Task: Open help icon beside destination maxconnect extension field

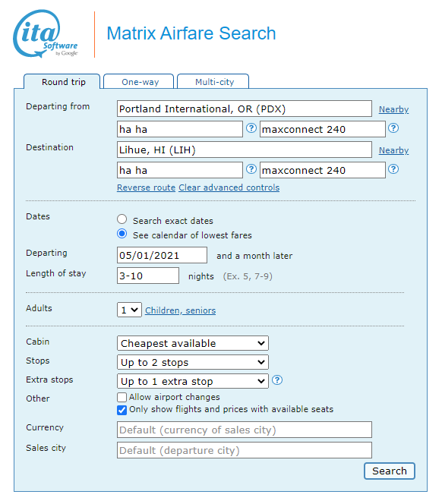Action: pos(393,169)
